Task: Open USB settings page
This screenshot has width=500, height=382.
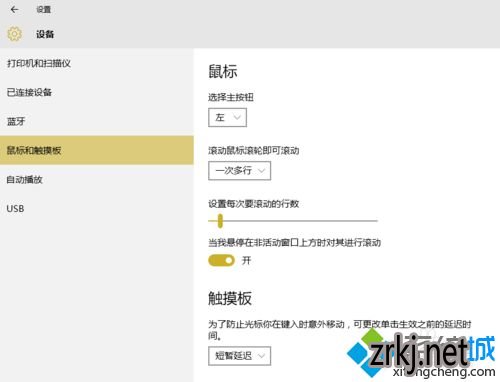Action: 97,209
